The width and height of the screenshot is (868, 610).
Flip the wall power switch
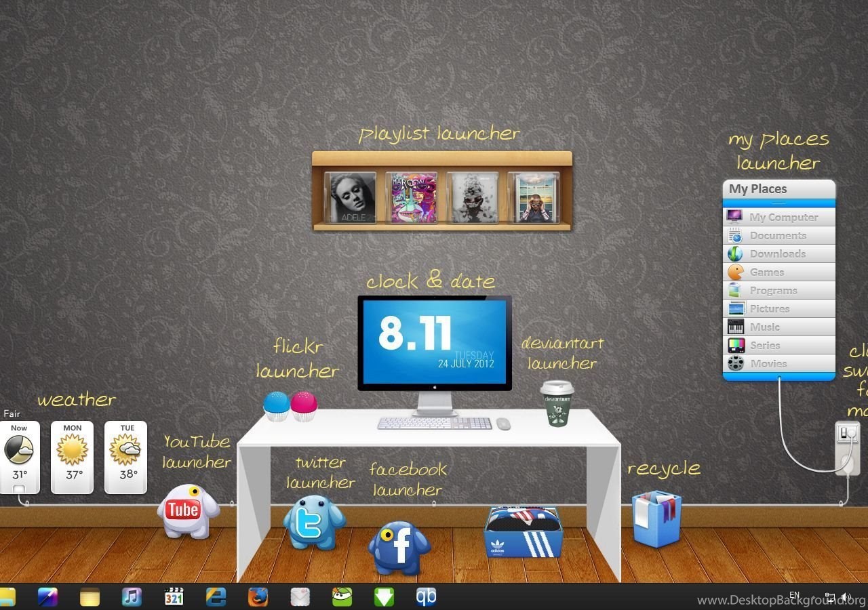click(x=847, y=432)
